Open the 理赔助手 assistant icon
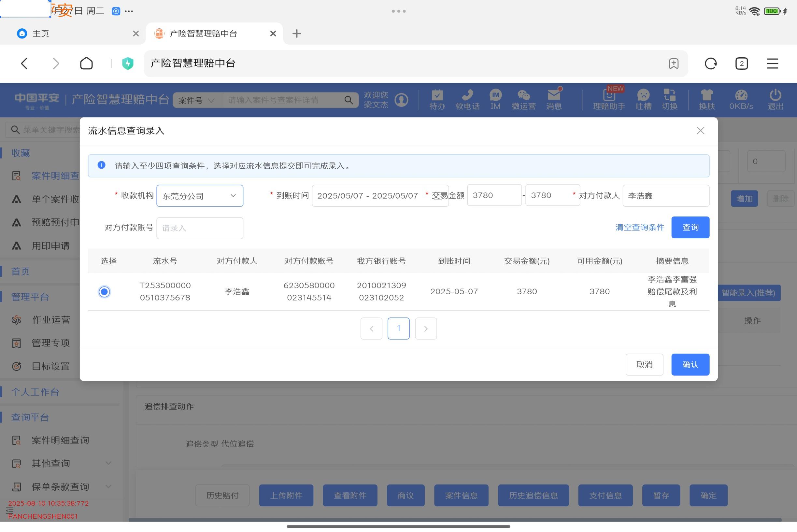The height and width of the screenshot is (532, 797). coord(609,100)
